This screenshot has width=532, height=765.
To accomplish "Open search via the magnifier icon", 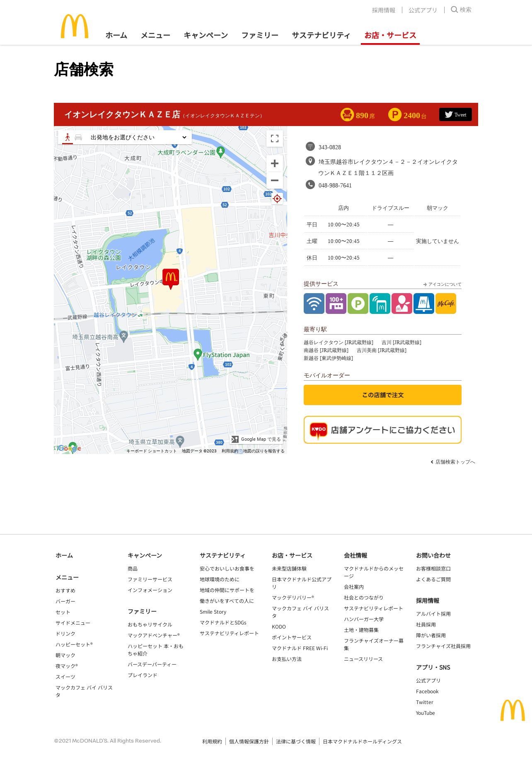I will [455, 10].
